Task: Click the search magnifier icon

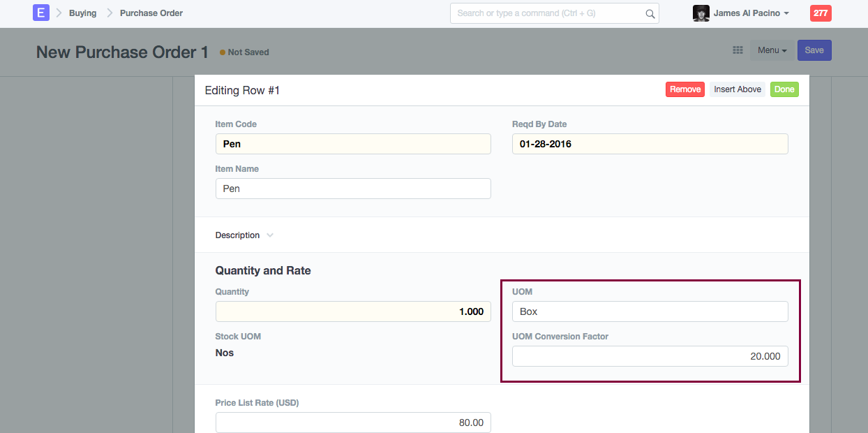Action: [x=650, y=13]
